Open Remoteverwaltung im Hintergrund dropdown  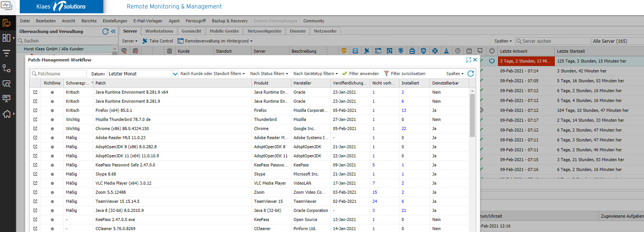coord(215,41)
